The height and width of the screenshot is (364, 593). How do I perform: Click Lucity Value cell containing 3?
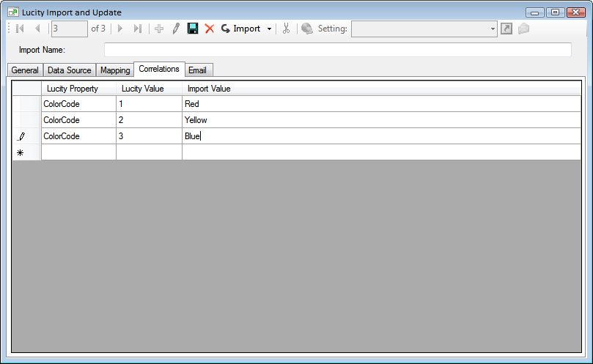pyautogui.click(x=149, y=136)
